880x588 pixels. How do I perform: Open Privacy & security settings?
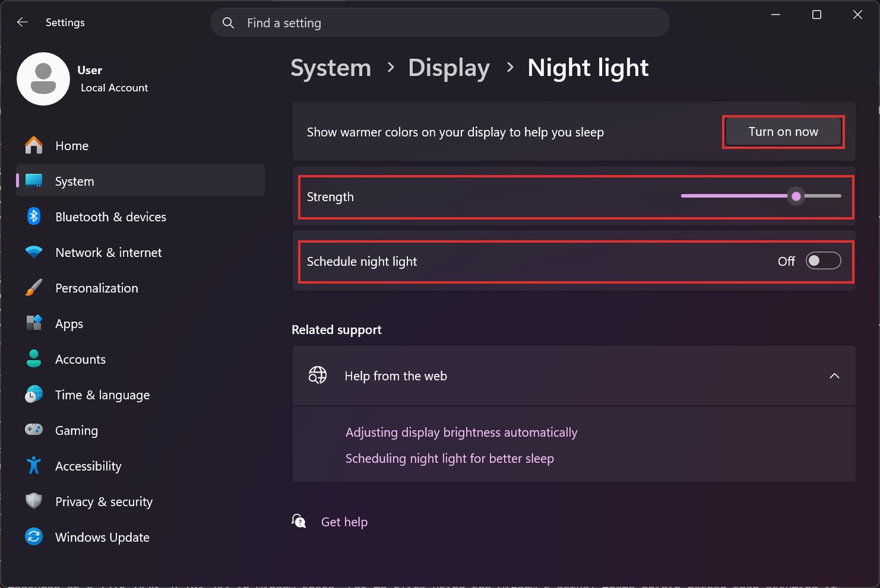point(140,501)
